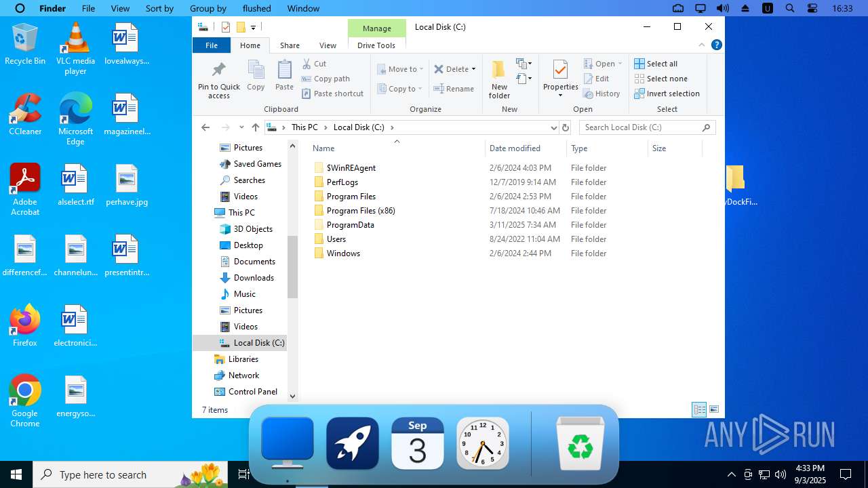
Task: Collapse the ribbon with chevron
Action: point(703,45)
